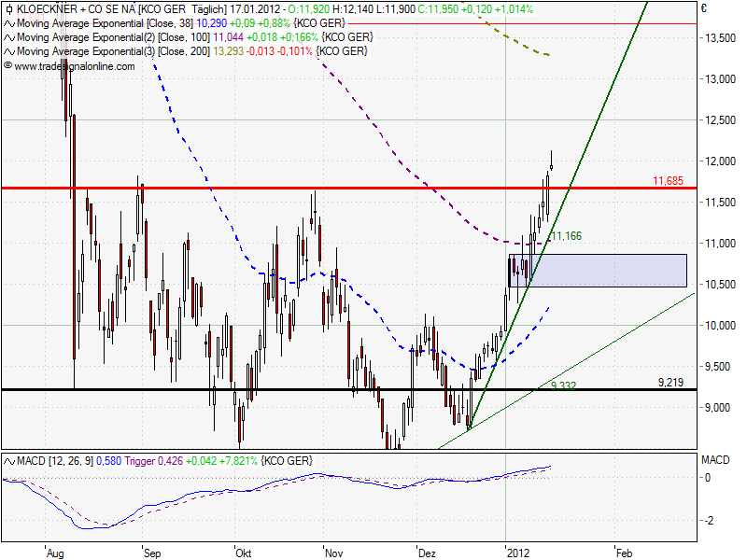The height and width of the screenshot is (560, 747).
Task: Click the closing price C:11,950 text
Action: coord(438,9)
